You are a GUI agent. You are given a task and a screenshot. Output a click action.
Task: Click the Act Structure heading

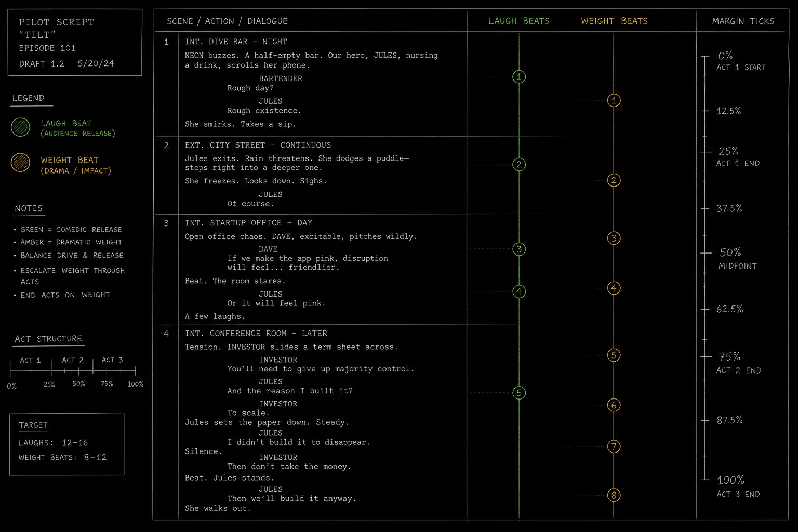pos(48,339)
